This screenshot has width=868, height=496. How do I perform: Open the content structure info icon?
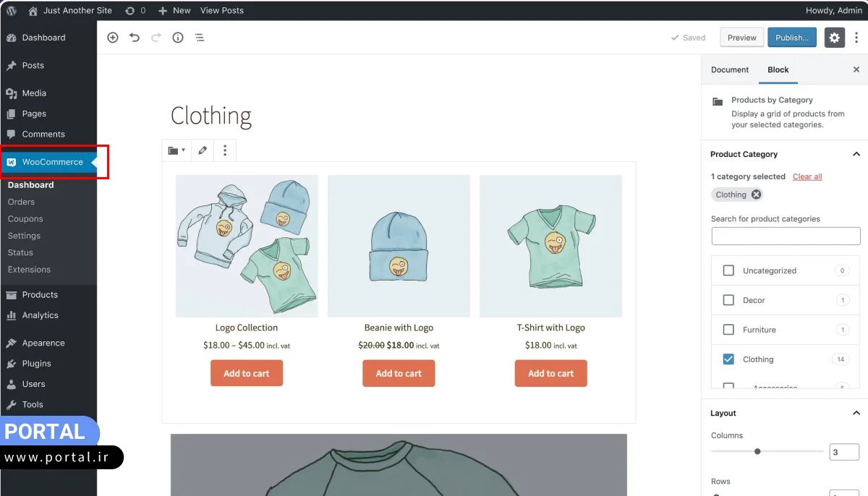click(x=178, y=38)
